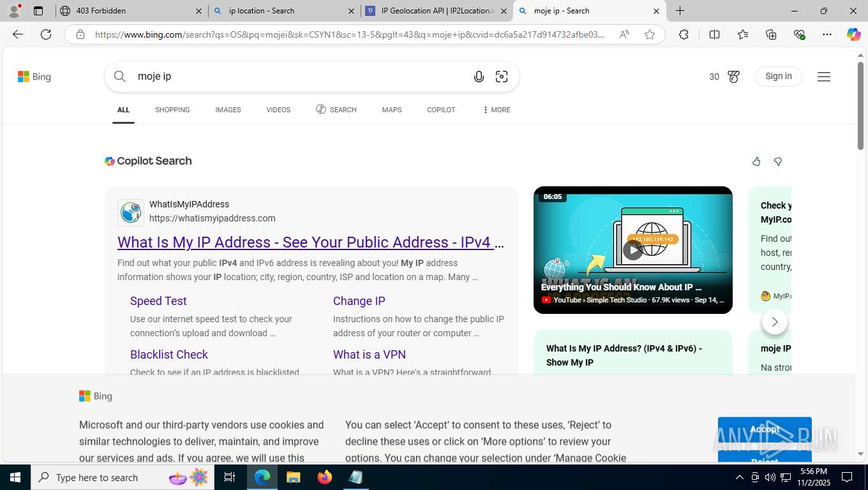Select the SHOPPING search filter

coord(172,110)
